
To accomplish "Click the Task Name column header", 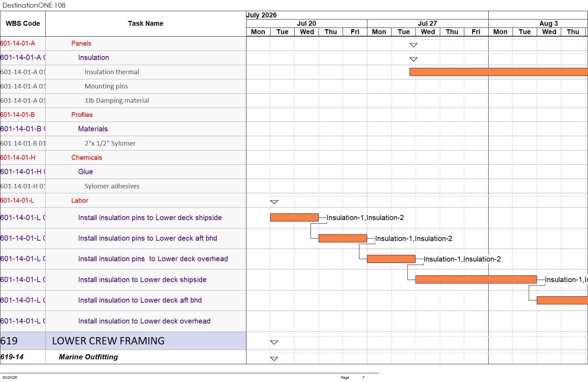I will pos(146,24).
